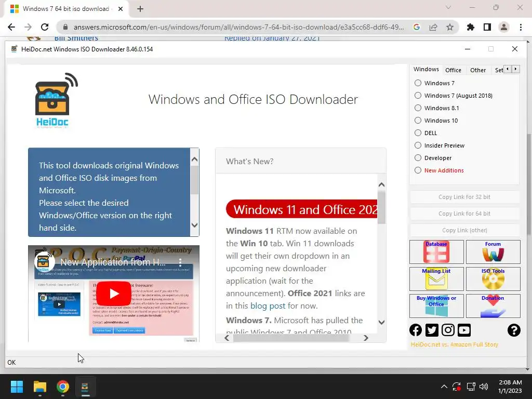Screen dimensions: 532x399
Task: Switch to the Windows tab
Action: 426,69
